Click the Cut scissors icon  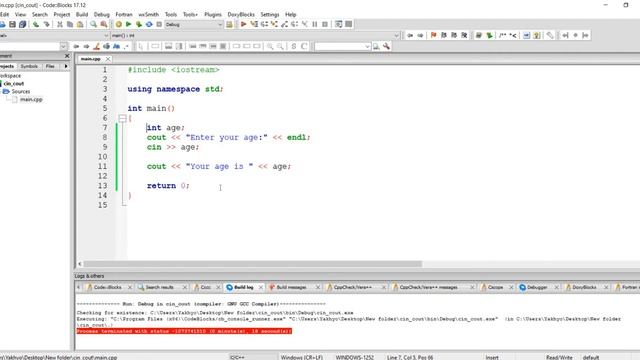click(x=60, y=24)
